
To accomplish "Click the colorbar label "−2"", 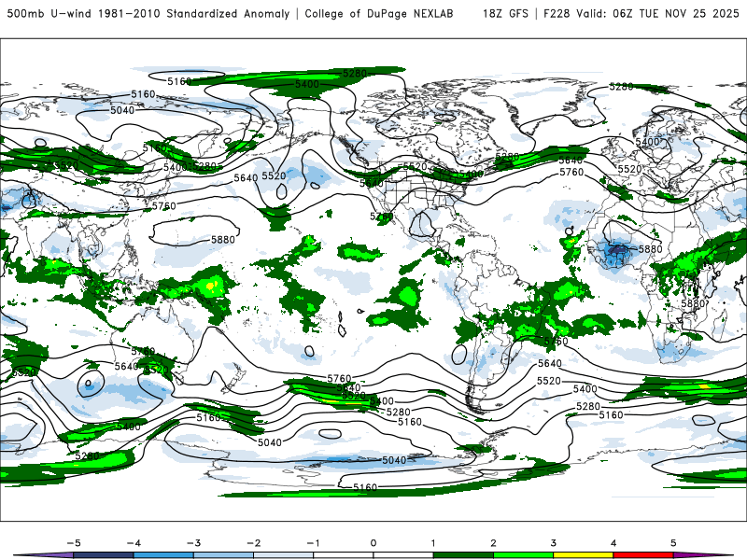I will (x=253, y=543).
